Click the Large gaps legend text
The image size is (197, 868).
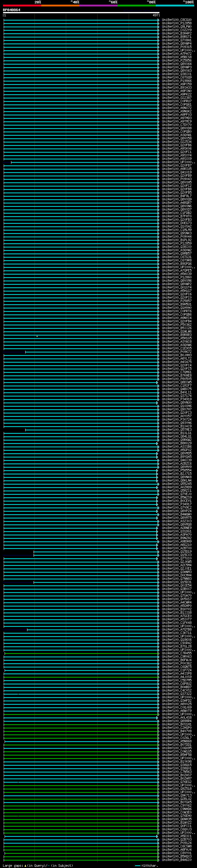point(38,866)
